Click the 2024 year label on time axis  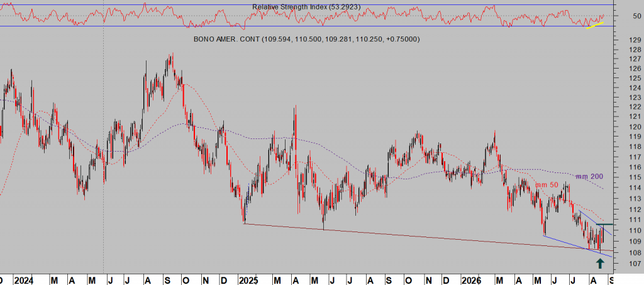coord(23,281)
